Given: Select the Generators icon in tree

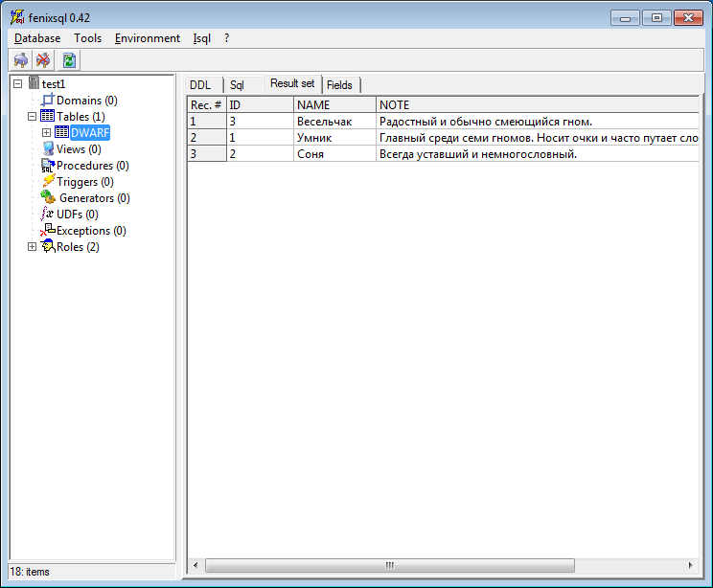Looking at the screenshot, I should point(48,198).
